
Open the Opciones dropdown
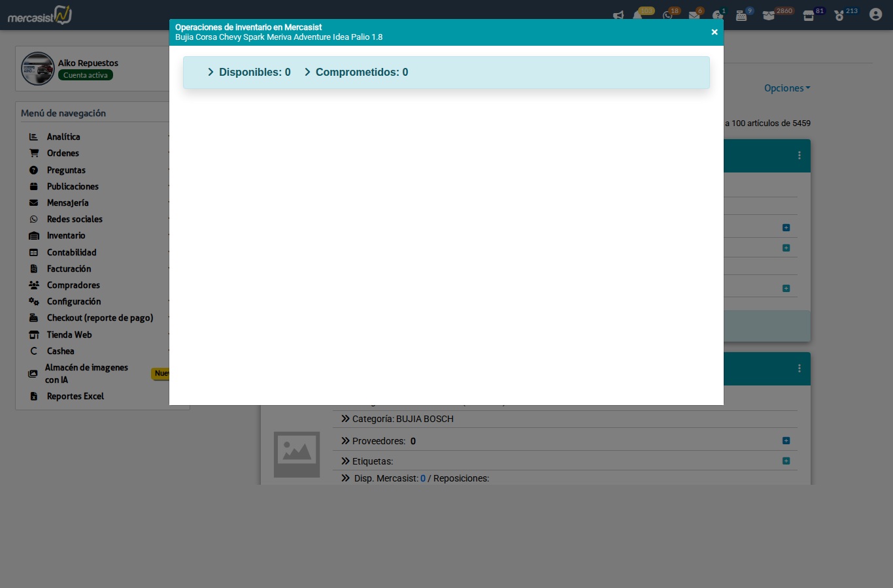pyautogui.click(x=786, y=88)
